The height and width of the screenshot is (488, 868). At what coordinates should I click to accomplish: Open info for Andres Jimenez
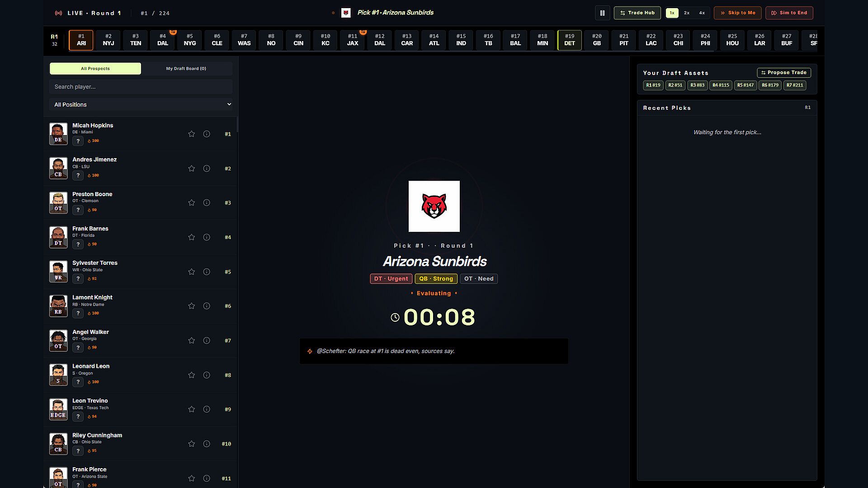[x=207, y=169]
